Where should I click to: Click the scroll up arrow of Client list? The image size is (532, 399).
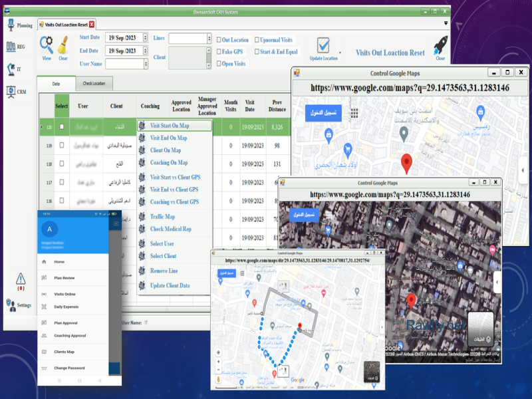tap(209, 51)
